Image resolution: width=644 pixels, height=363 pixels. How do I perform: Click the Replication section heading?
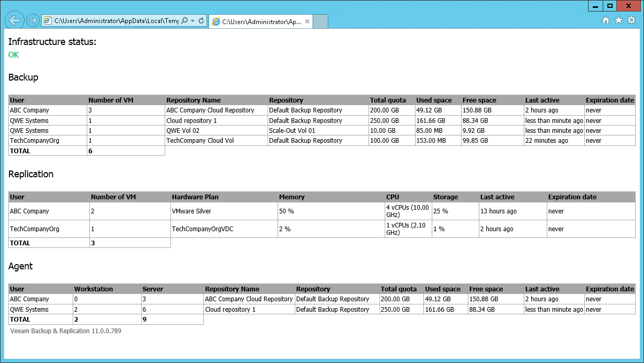tap(31, 174)
